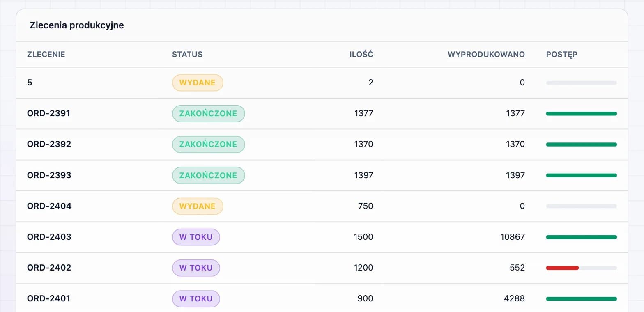Click the WYDANE badge for ORD-2404

pos(198,206)
